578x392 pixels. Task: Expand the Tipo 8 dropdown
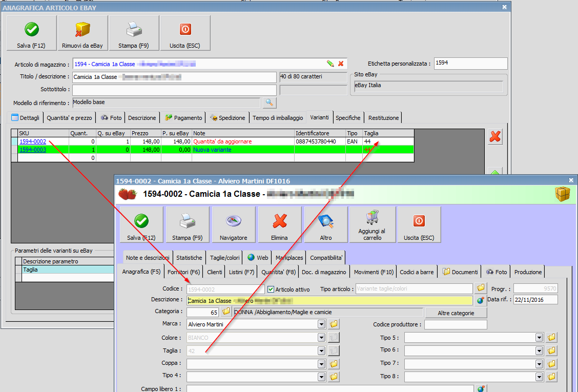point(539,377)
